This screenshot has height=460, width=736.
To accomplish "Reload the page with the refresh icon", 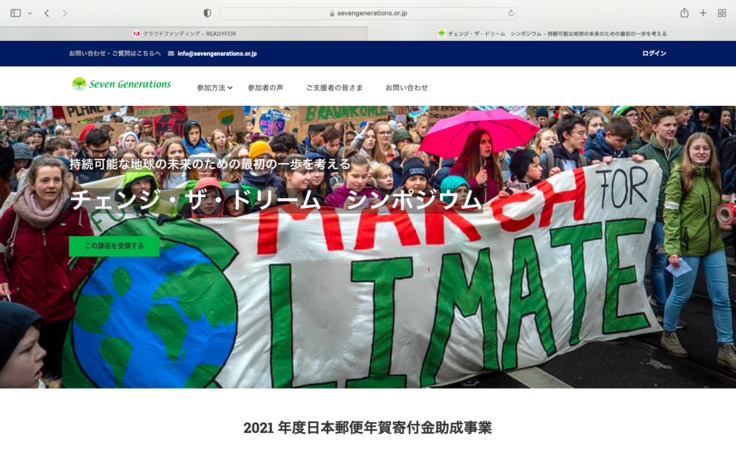I will click(x=511, y=13).
